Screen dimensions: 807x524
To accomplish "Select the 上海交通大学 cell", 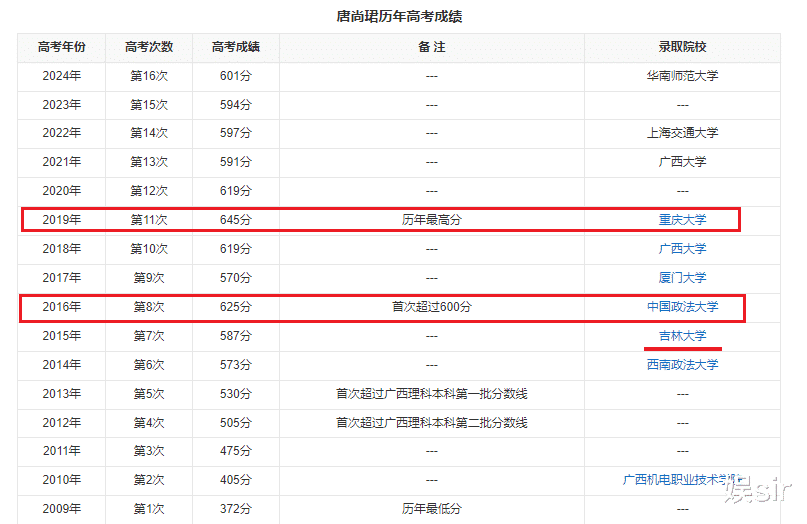I will (682, 133).
